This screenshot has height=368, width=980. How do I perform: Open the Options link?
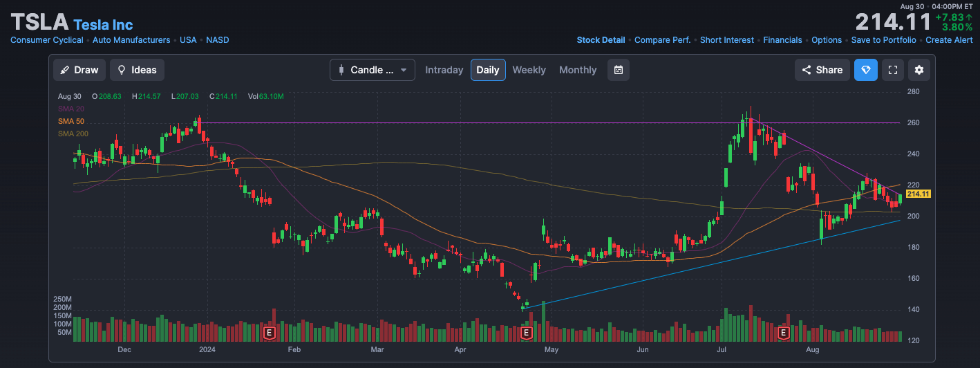[827, 40]
